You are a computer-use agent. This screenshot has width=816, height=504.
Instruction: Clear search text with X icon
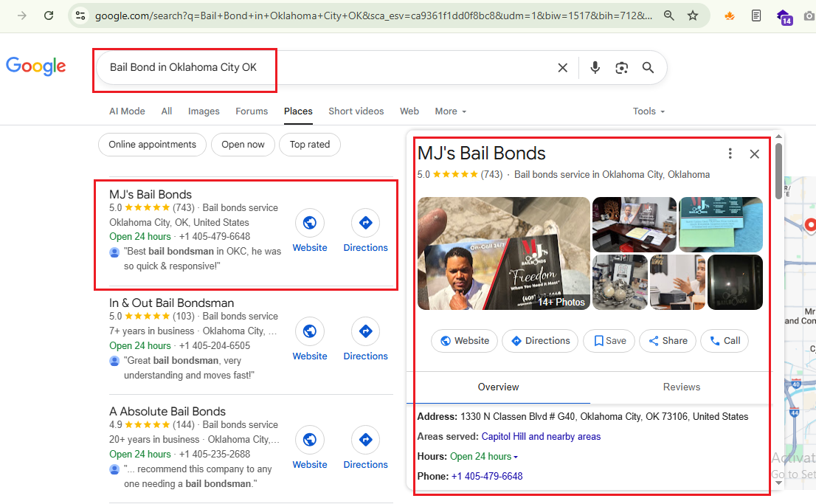pyautogui.click(x=563, y=68)
